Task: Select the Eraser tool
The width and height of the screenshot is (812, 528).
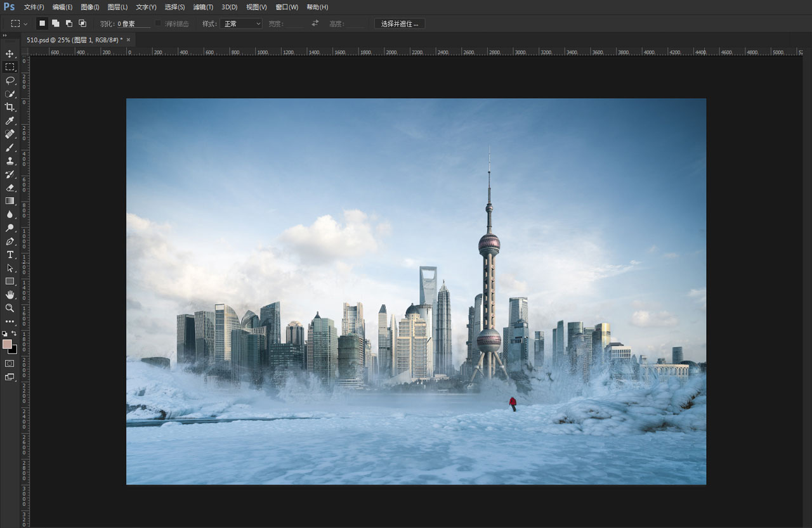Action: [10, 188]
